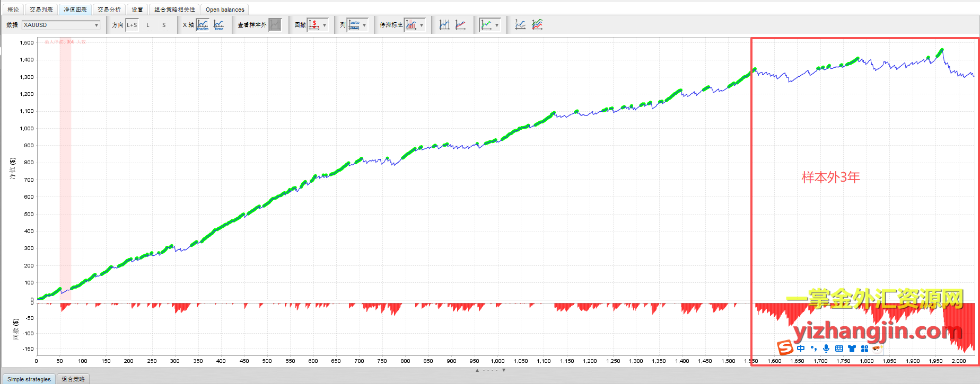This screenshot has width=980, height=384.
Task: Toggle the 查看样本外 out-of-sample view button
Action: (275, 25)
